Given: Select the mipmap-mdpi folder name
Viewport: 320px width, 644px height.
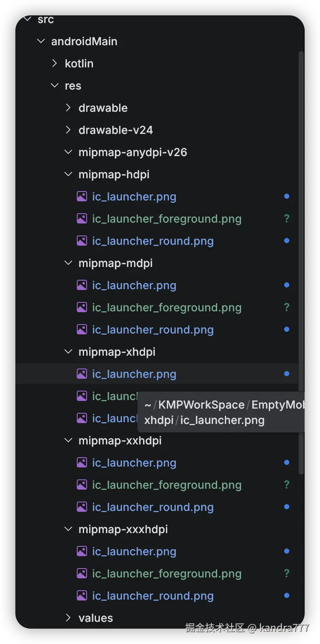Looking at the screenshot, I should pos(115,264).
